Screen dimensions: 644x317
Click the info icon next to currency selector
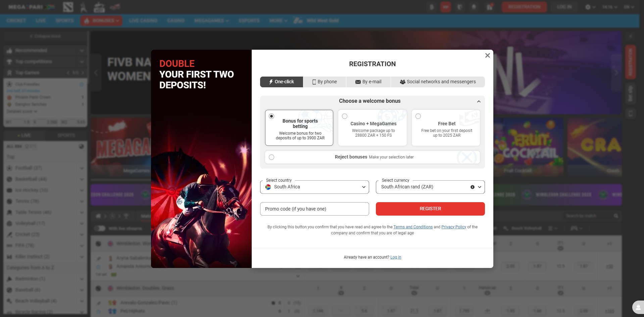tap(472, 187)
